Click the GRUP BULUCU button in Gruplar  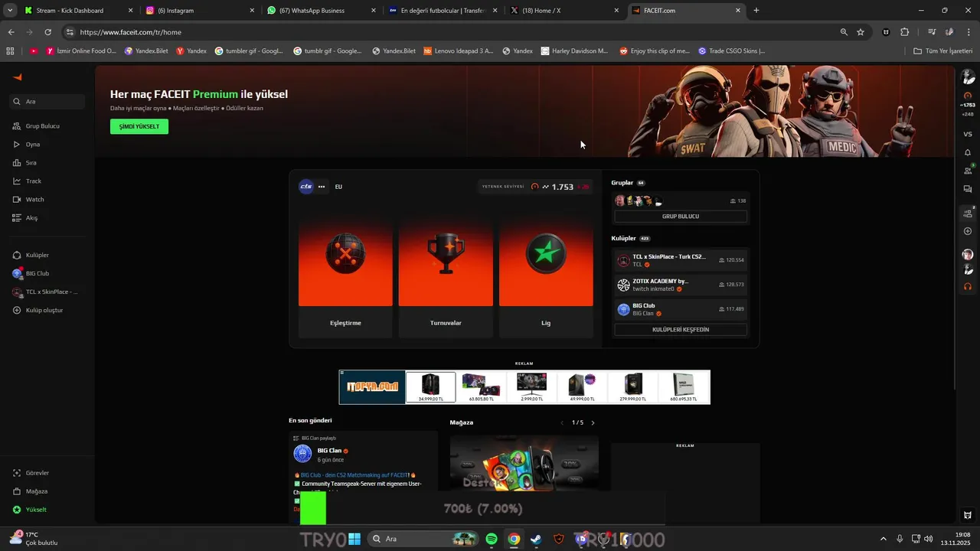click(x=681, y=217)
